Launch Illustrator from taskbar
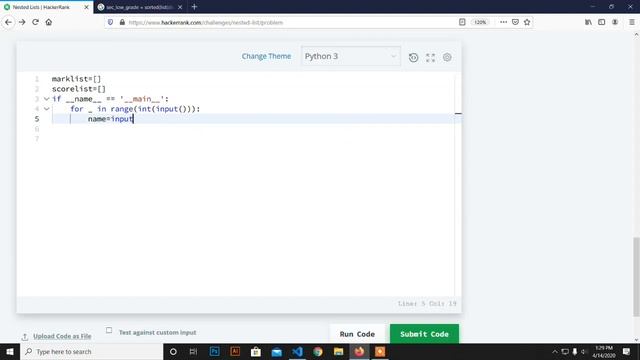The width and height of the screenshot is (640, 360). click(x=235, y=351)
